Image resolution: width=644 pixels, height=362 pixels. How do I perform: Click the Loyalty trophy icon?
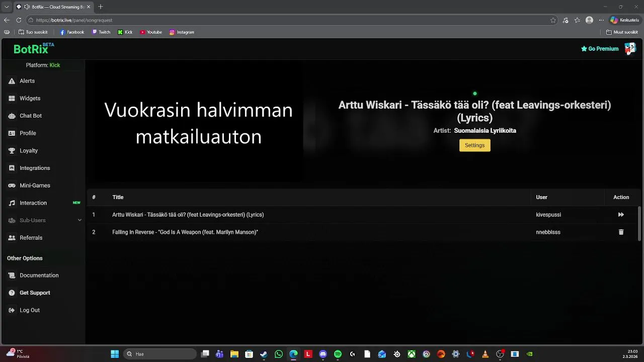click(12, 151)
